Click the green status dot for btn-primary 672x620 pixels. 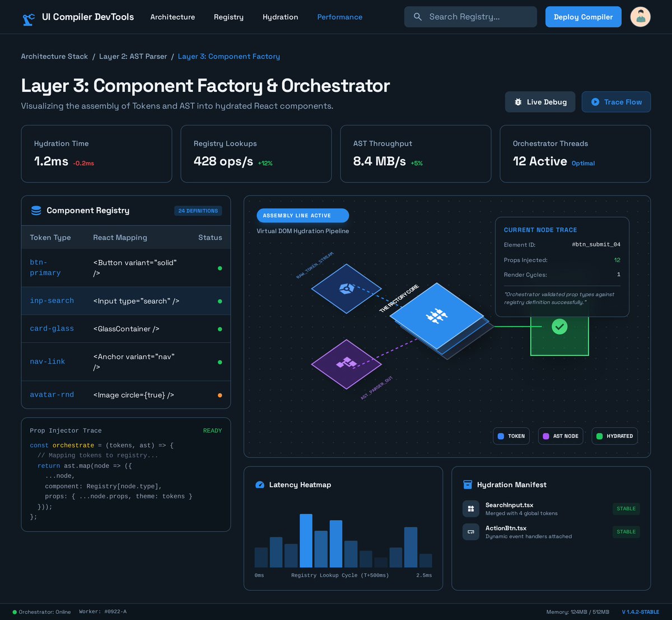pyautogui.click(x=220, y=268)
